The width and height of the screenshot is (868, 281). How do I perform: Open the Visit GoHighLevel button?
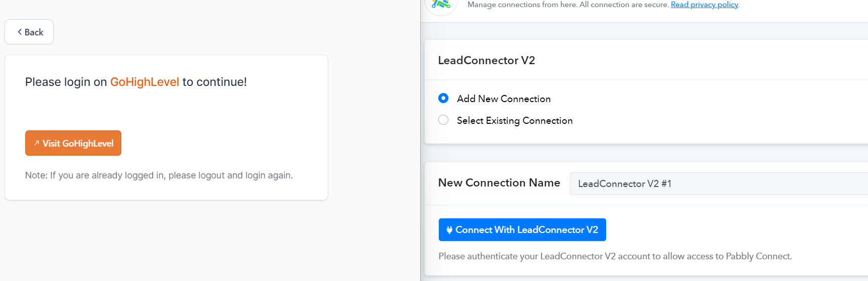(x=73, y=143)
